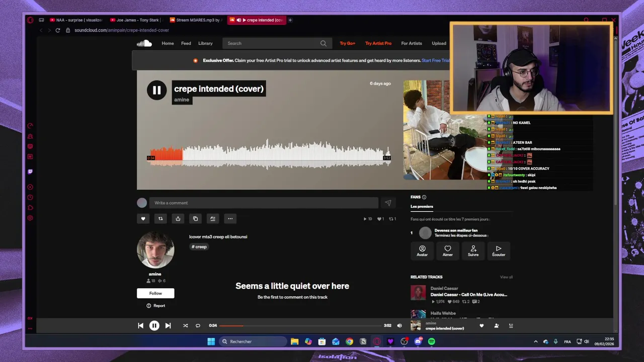Click the Report link

point(156,306)
